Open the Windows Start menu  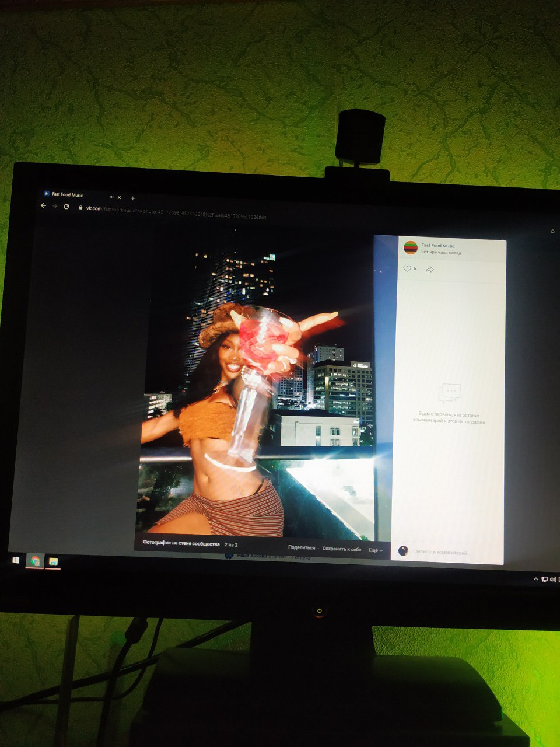16,560
